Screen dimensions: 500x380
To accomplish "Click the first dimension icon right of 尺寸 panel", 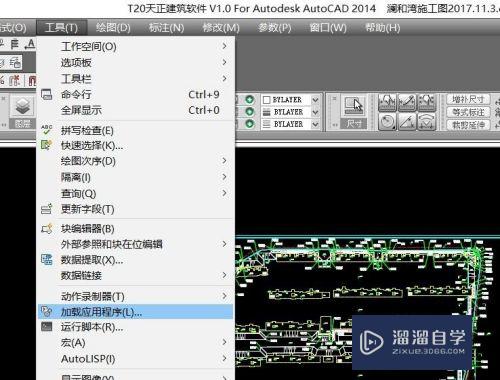I will click(387, 102).
